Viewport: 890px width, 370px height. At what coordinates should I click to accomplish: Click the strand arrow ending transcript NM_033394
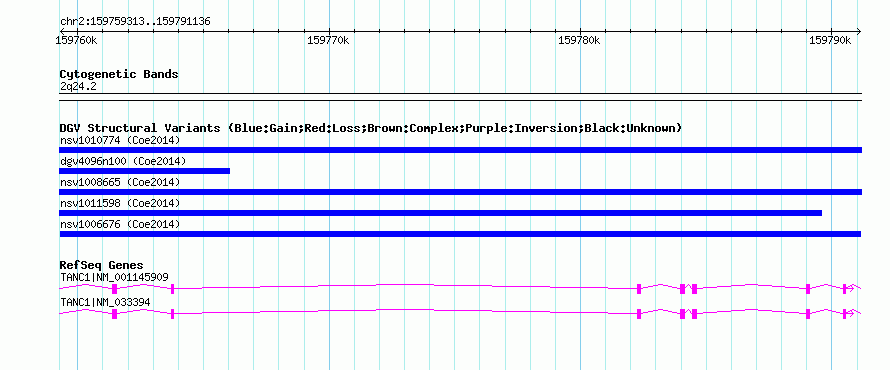click(850, 313)
